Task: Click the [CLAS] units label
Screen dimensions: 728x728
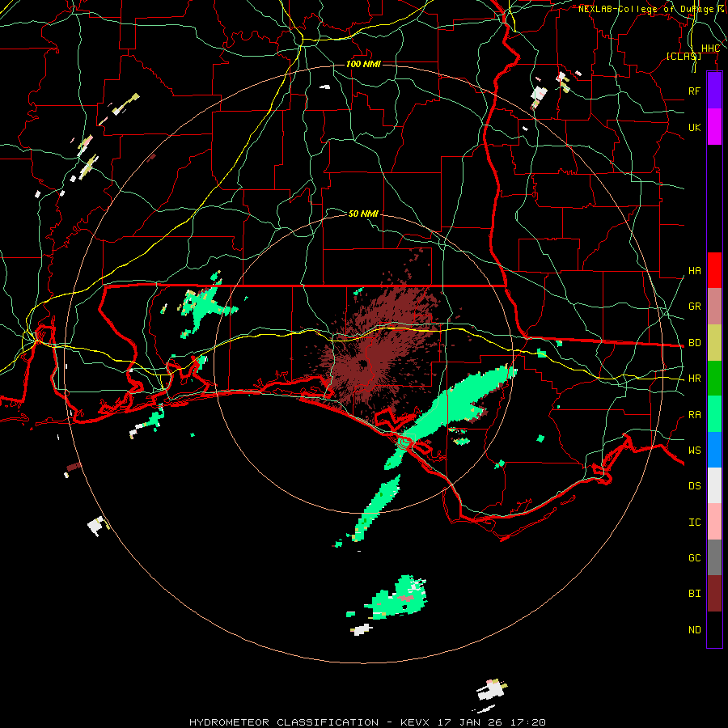Action: [x=684, y=56]
